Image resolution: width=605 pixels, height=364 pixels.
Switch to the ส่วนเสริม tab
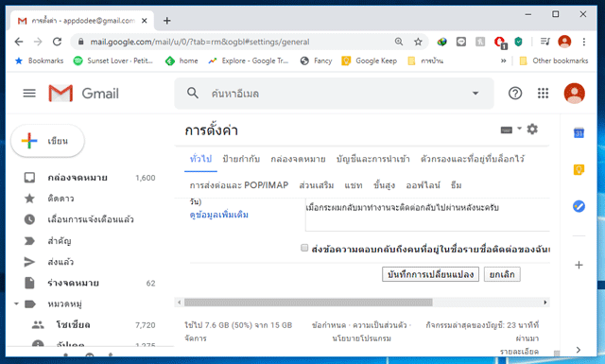click(x=317, y=185)
